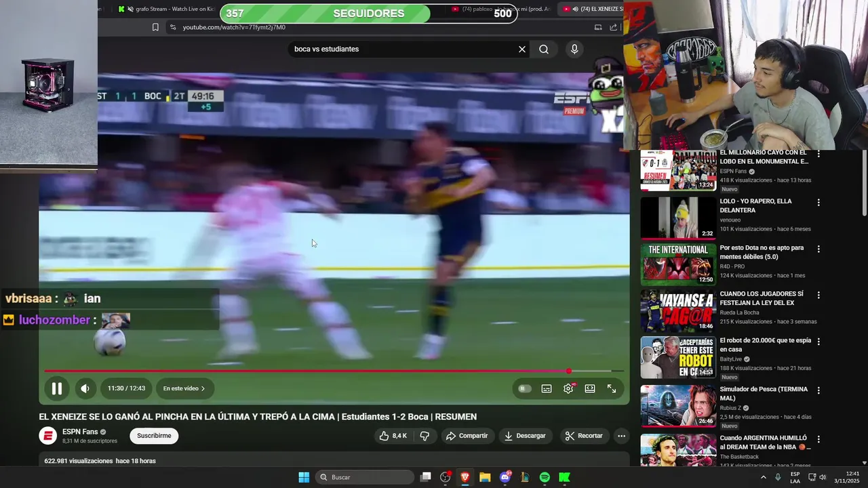This screenshot has height=488, width=868.
Task: Open 'Simulador de Pesca (TERMINA MAL)' title
Action: point(764,393)
